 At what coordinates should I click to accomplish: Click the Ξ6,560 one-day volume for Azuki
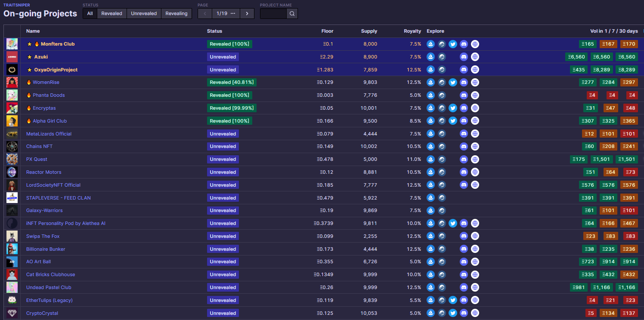(x=576, y=57)
